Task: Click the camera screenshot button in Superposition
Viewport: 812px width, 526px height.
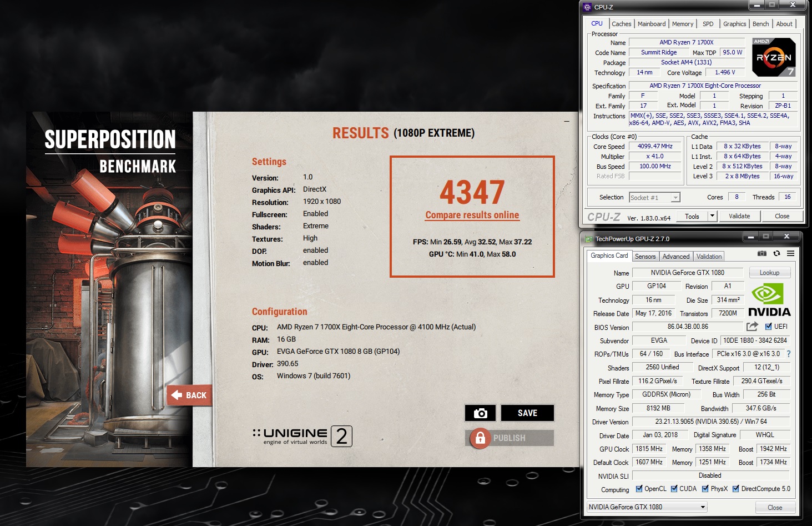Action: (x=480, y=413)
